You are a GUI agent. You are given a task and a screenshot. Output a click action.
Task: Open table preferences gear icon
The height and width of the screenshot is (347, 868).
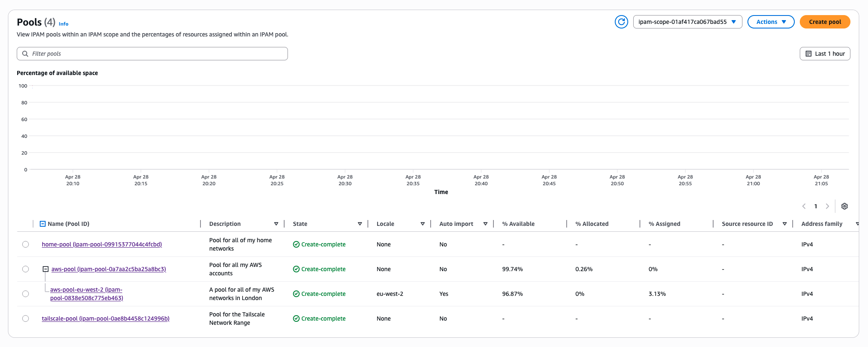tap(844, 206)
